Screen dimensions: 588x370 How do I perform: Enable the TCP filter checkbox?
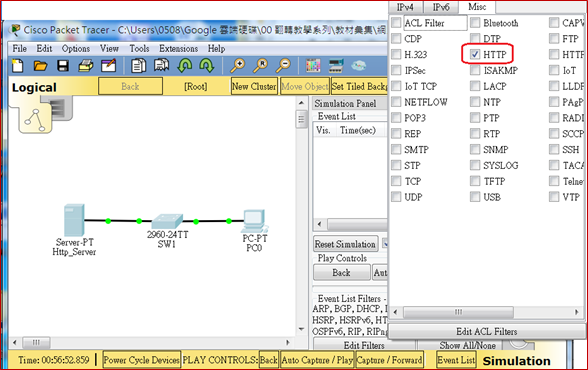tap(396, 181)
